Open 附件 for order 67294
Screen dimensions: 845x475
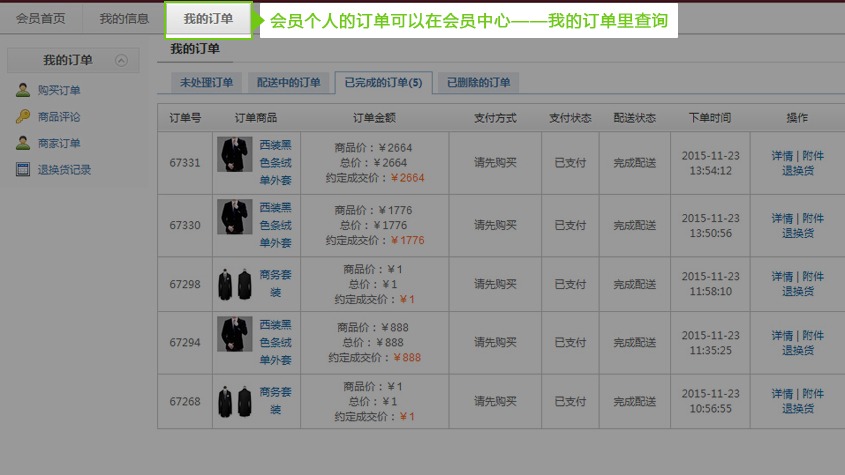click(x=813, y=335)
